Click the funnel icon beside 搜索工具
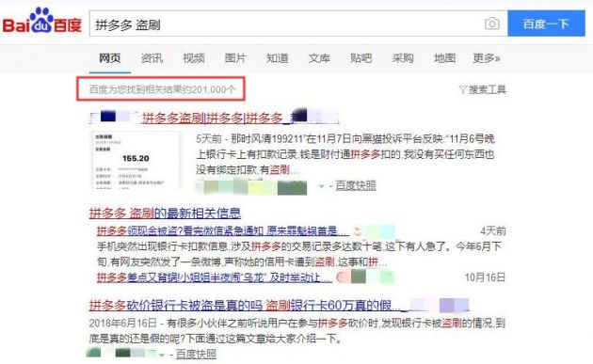Viewport: 593px width, 364px height. 463,89
